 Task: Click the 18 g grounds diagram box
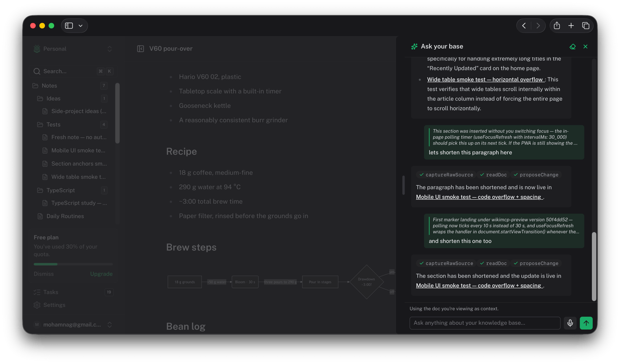coord(185,282)
